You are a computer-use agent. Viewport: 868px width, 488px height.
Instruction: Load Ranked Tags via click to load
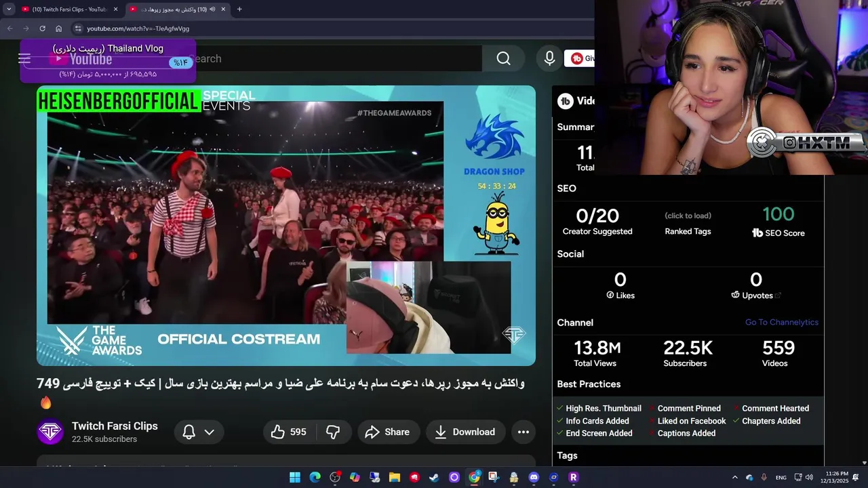(688, 216)
